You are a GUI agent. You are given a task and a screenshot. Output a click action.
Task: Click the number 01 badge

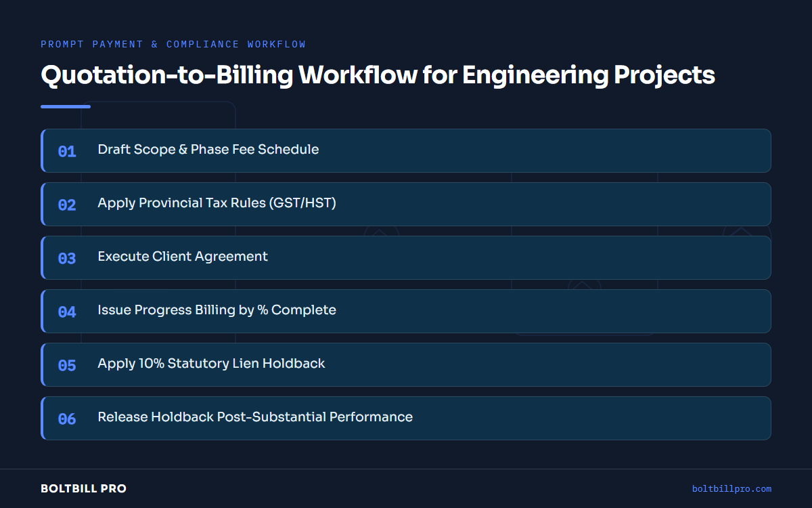[67, 151]
